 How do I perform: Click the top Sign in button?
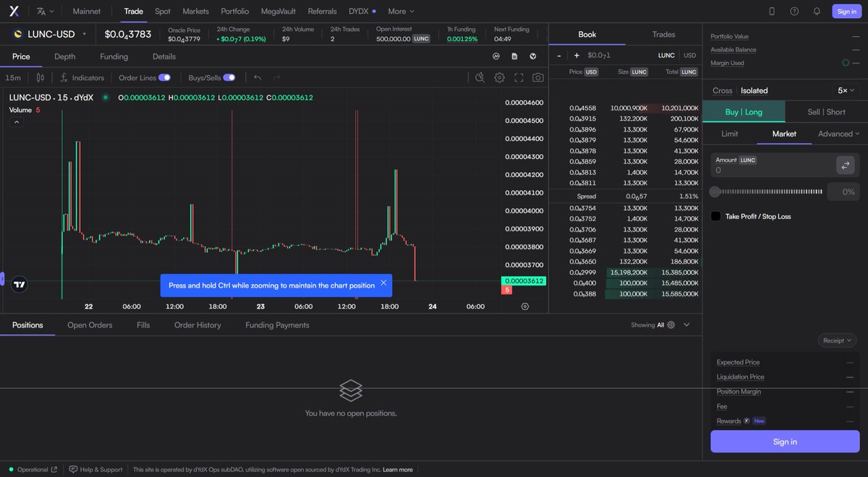point(846,12)
